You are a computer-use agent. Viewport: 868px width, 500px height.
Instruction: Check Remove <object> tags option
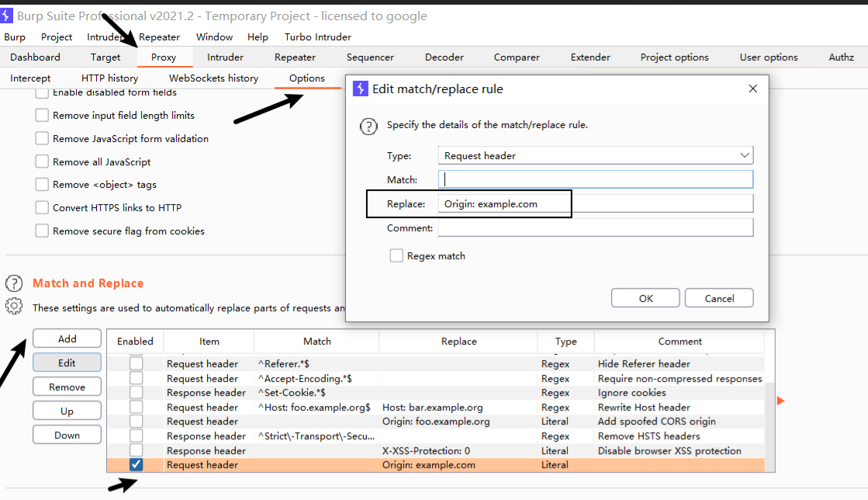(42, 185)
